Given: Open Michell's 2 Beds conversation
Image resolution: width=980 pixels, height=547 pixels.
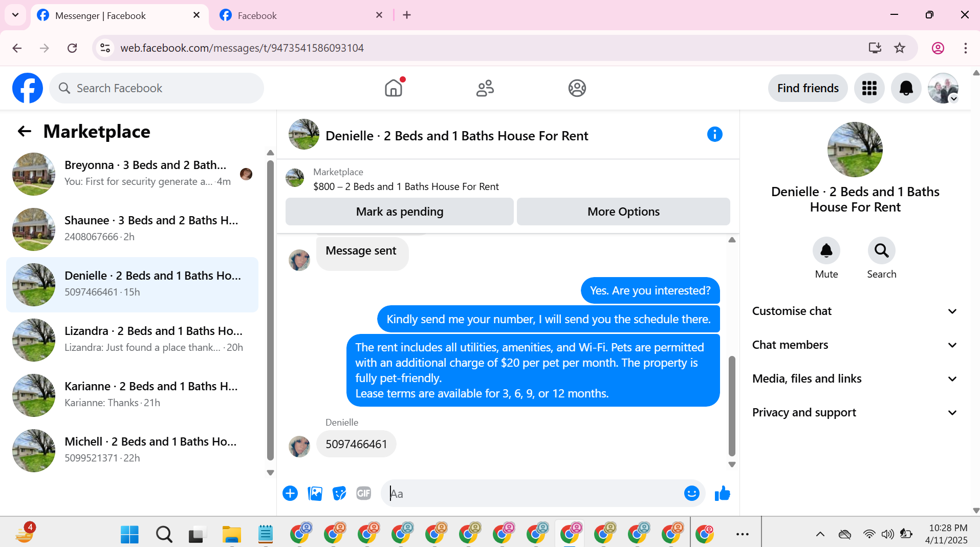Looking at the screenshot, I should tap(133, 451).
